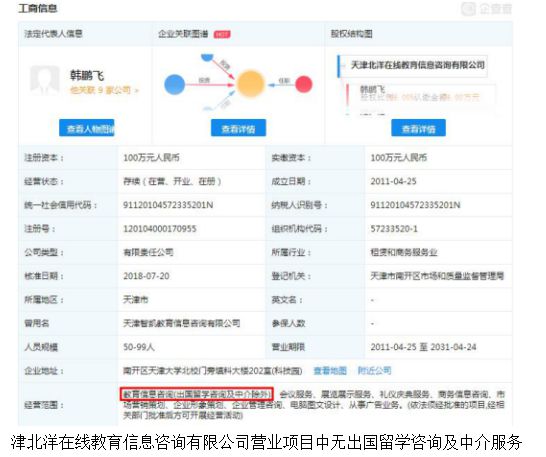The height and width of the screenshot is (457, 546).
Task: Open the 查看地图 link
Action: 330,371
